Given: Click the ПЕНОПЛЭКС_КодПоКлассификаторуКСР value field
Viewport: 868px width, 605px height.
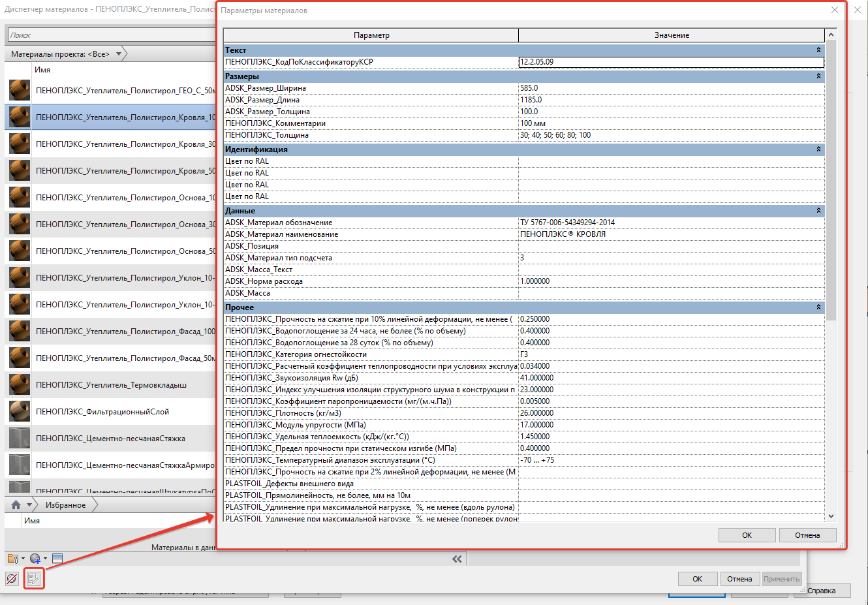Looking at the screenshot, I should 672,62.
